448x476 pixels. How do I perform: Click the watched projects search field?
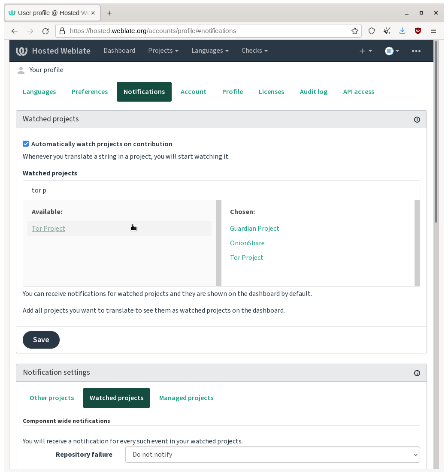coord(221,190)
